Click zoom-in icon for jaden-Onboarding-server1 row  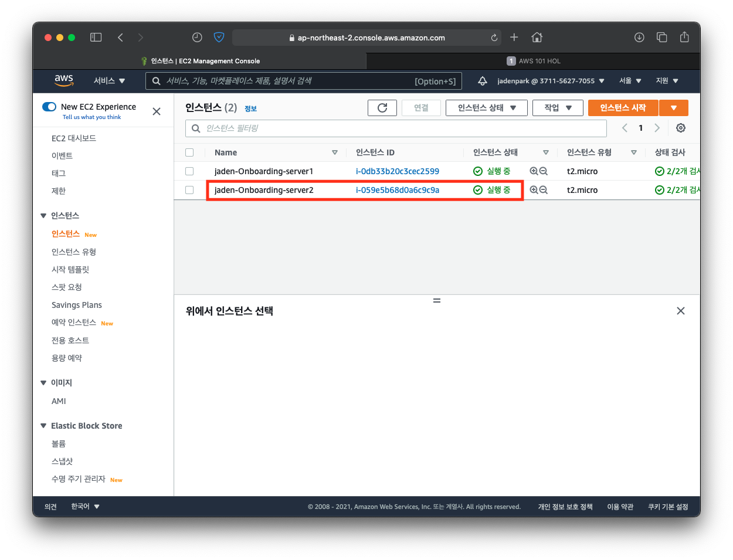pos(534,171)
